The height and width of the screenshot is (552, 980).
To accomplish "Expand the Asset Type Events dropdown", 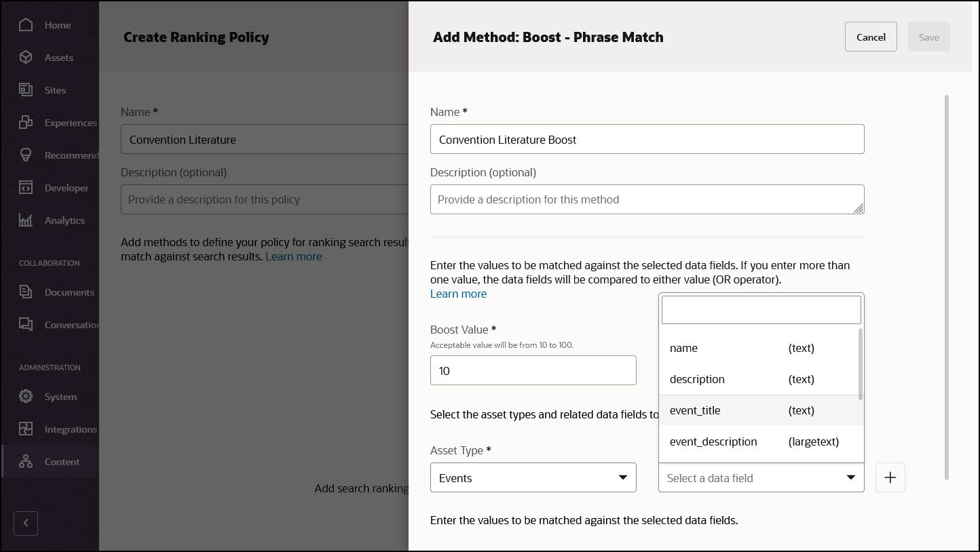I will click(533, 478).
